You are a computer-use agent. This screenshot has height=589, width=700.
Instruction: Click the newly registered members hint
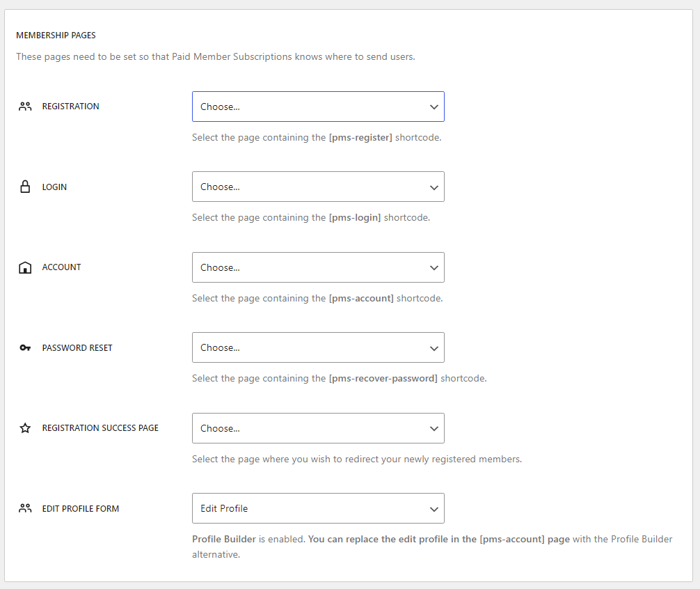click(x=357, y=459)
